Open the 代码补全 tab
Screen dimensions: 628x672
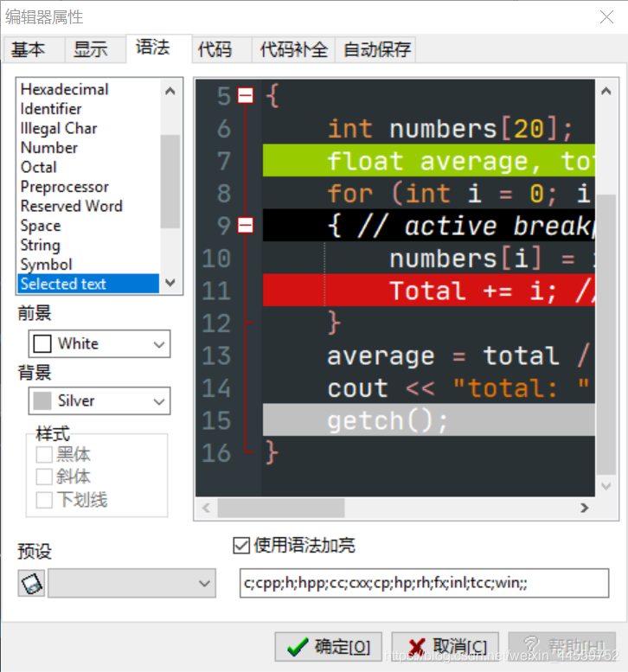click(293, 49)
